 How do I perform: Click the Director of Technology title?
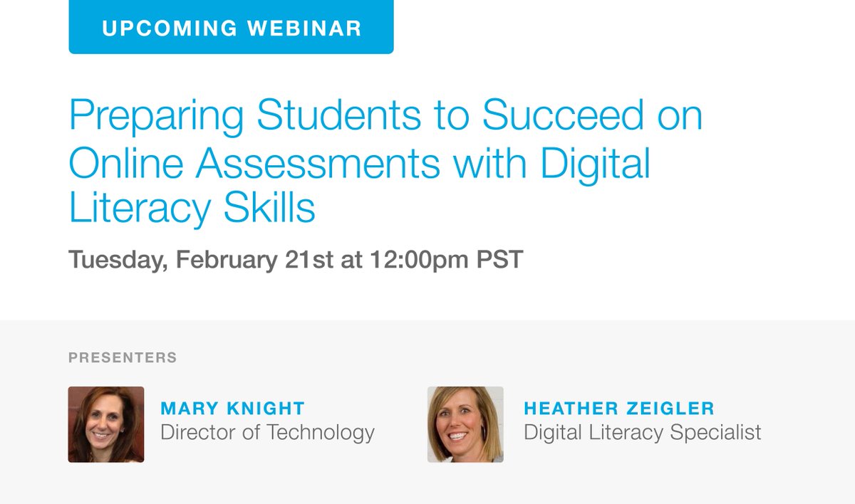click(x=267, y=432)
